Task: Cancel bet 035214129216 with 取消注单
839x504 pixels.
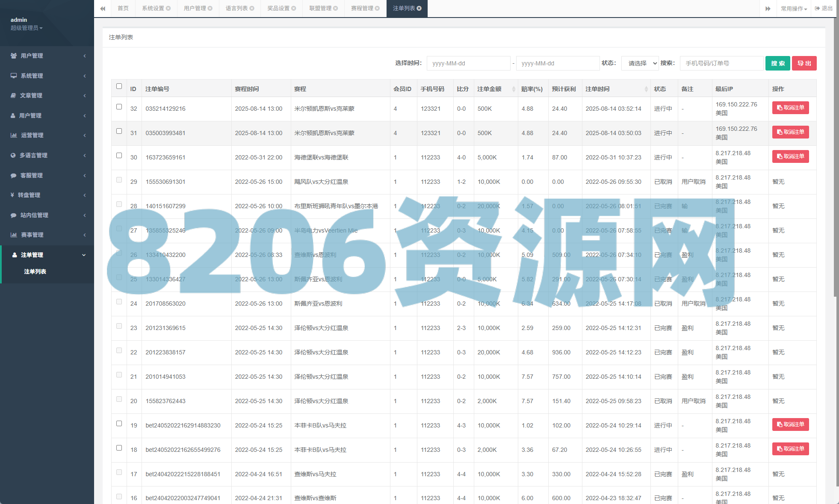Action: click(791, 108)
